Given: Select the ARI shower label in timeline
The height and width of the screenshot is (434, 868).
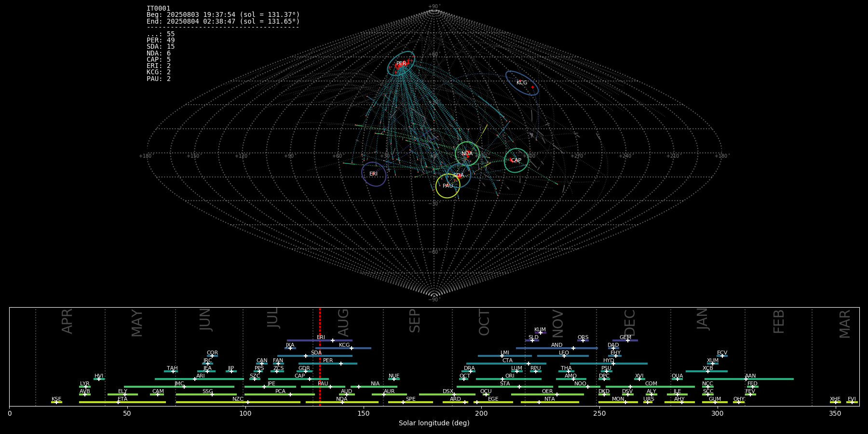Looking at the screenshot, I should coord(201,376).
